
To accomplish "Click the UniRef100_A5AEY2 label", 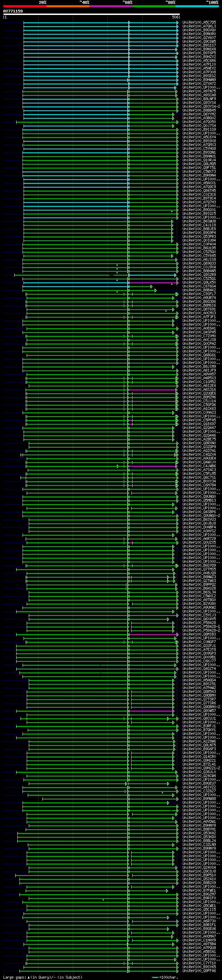I will coord(199,68).
